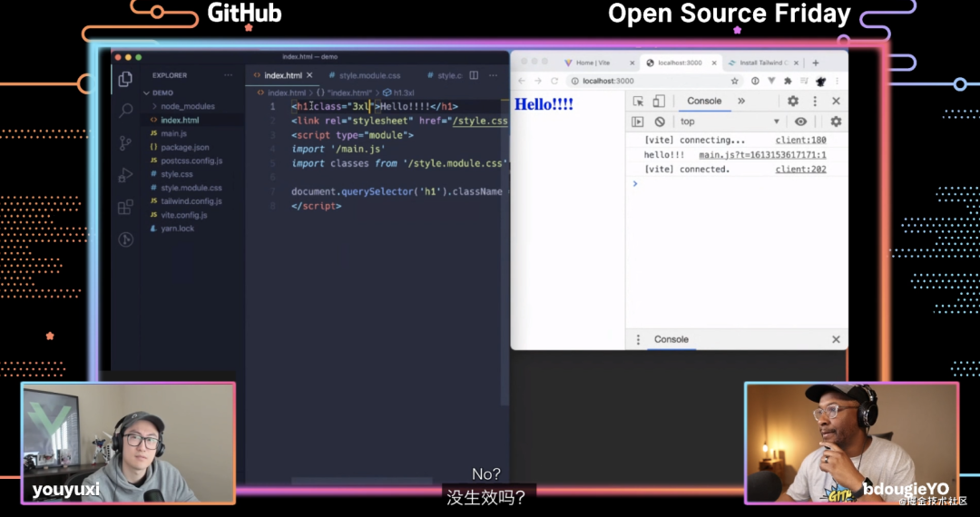
Task: Toggle live expression eye icon
Action: point(800,122)
